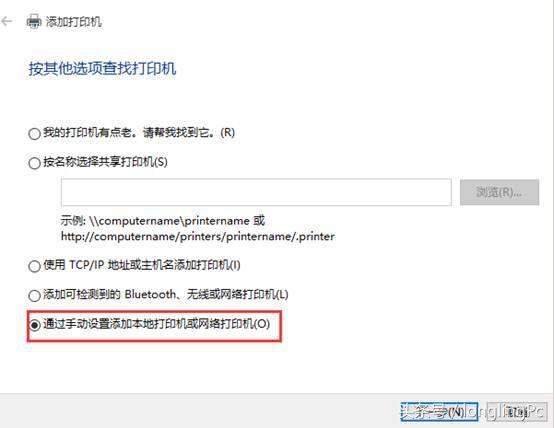This screenshot has width=554, height=428.
Task: Click the http://computername/printers example line
Action: point(198,236)
